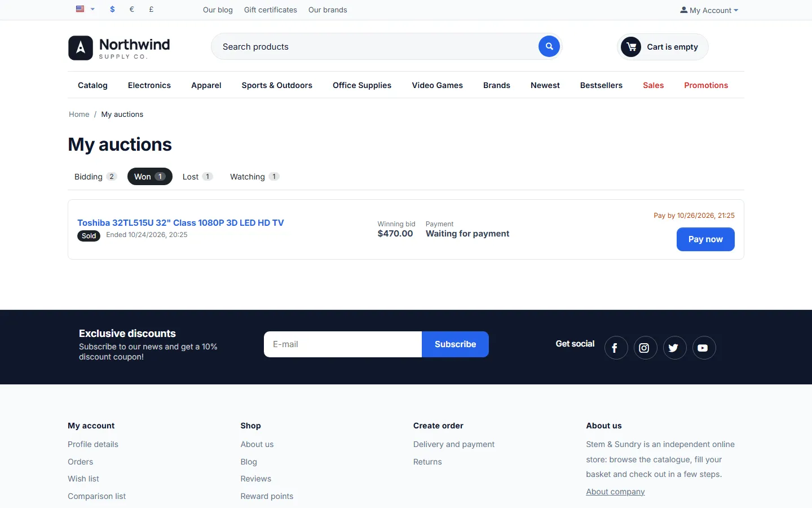Open the Watching tab
The height and width of the screenshot is (508, 812).
(254, 177)
